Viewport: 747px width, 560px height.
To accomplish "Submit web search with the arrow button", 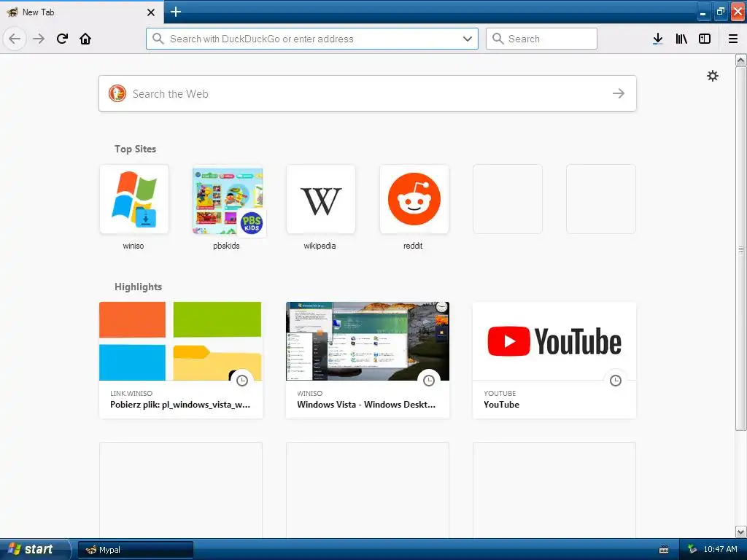I will pyautogui.click(x=619, y=93).
